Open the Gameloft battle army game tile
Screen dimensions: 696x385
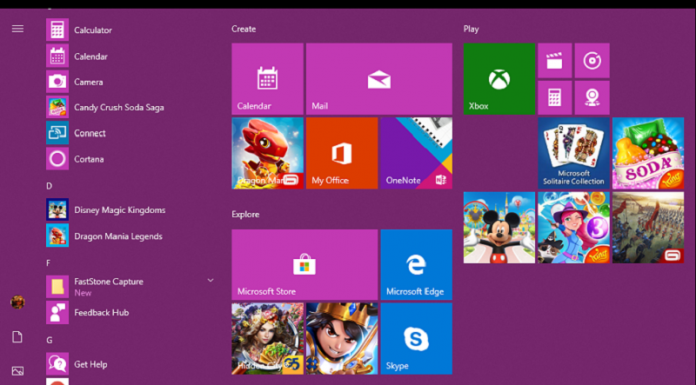[648, 227]
